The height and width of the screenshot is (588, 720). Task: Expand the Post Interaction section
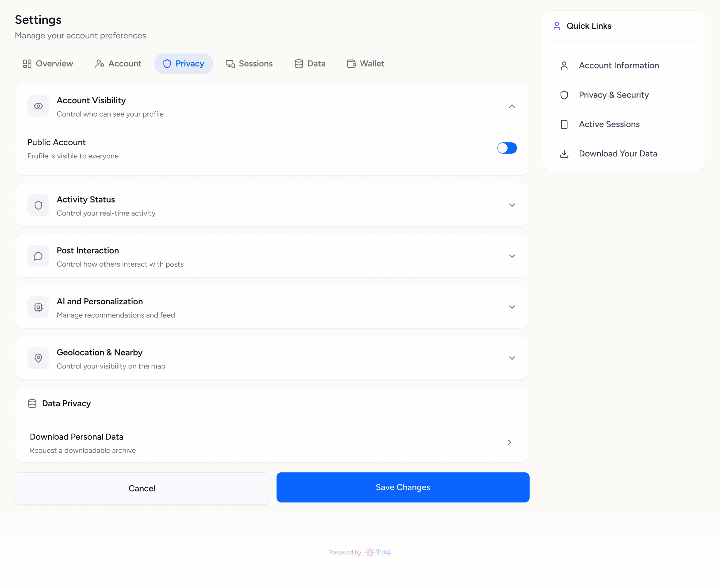512,256
